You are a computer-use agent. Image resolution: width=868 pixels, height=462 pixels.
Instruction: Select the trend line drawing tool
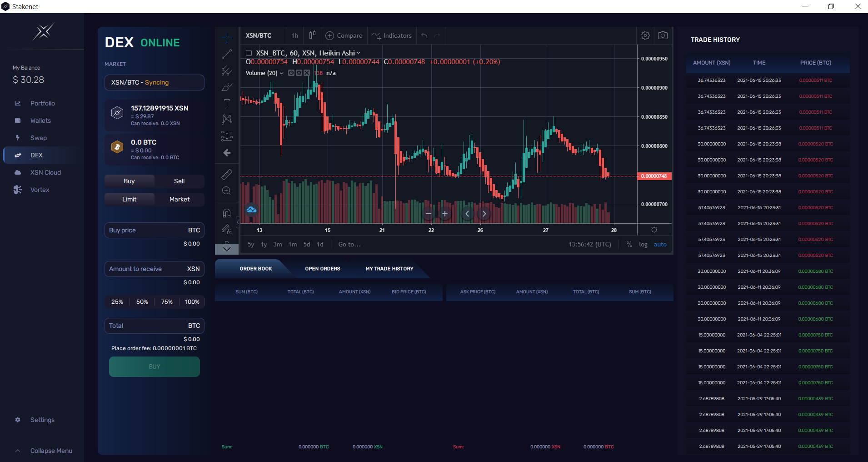(x=227, y=54)
